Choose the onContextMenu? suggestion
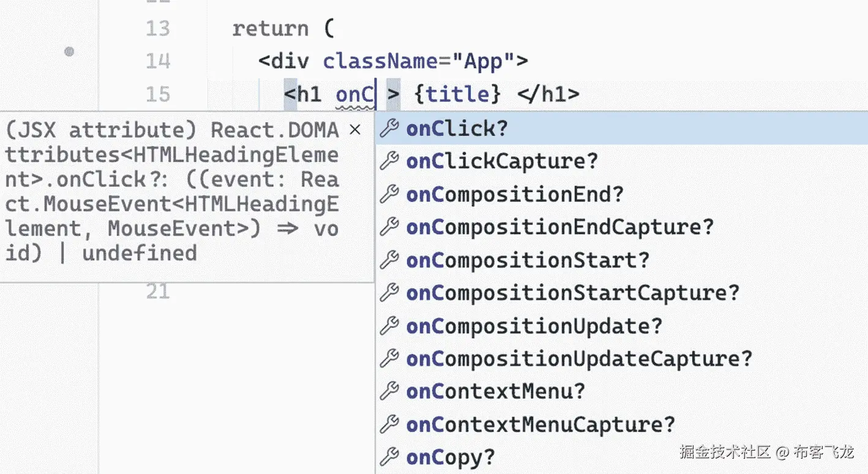The width and height of the screenshot is (868, 474). pos(621,391)
